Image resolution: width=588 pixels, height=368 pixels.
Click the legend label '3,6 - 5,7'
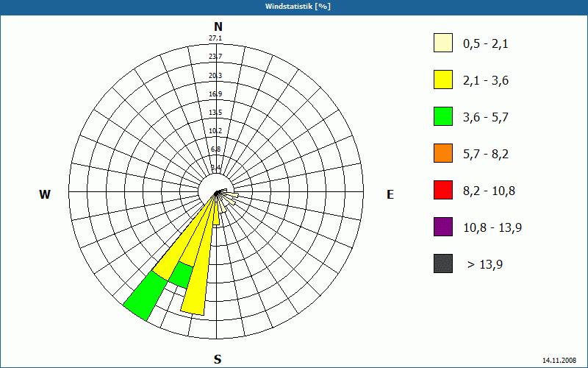point(486,118)
